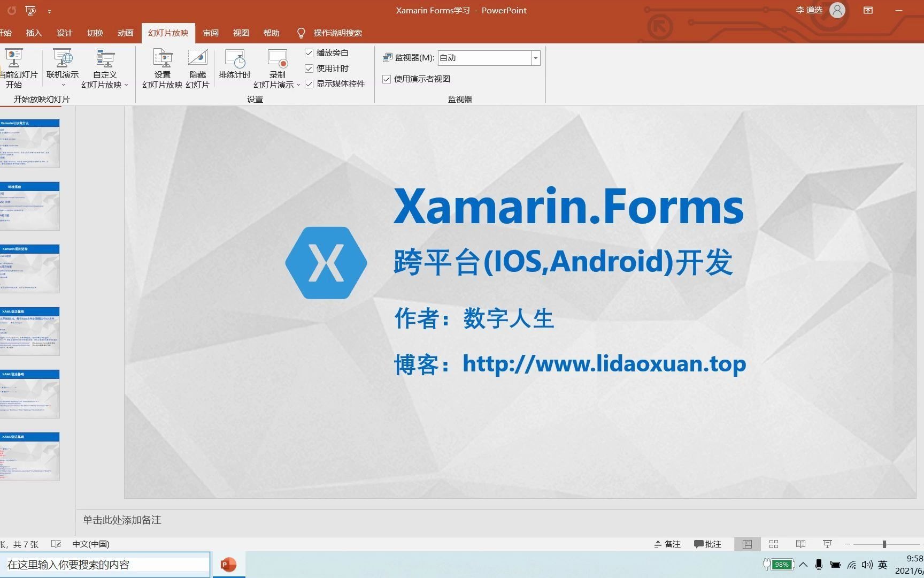Open the 监视器 monitor dropdown
The width and height of the screenshot is (924, 578).
[x=535, y=58]
